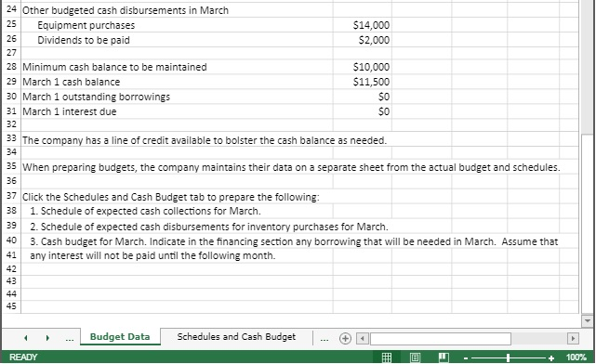Select 'cash disbursements for inventory purchases' cell
Screen dimensions: 596x364
(x=209, y=227)
